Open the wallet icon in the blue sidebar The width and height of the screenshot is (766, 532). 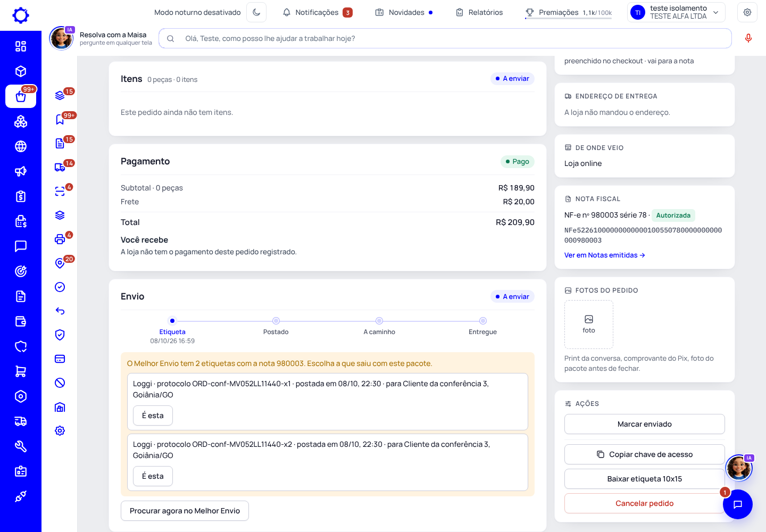tap(21, 321)
